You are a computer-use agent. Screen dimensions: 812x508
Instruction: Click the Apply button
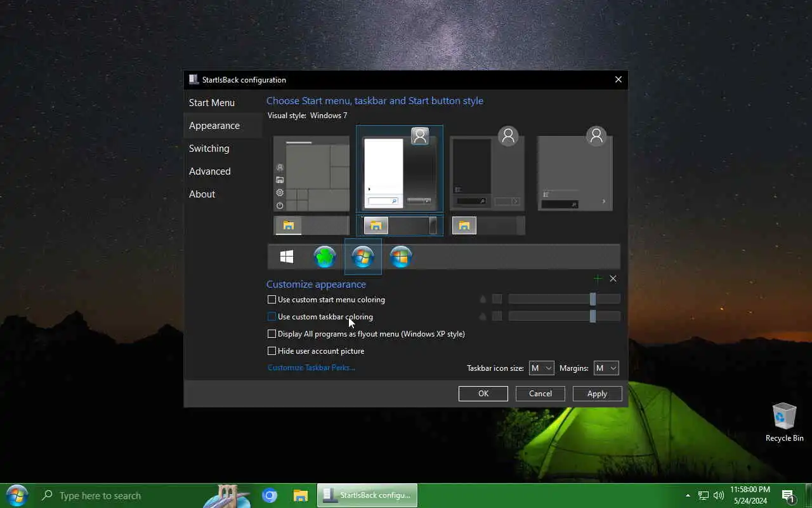tap(597, 394)
